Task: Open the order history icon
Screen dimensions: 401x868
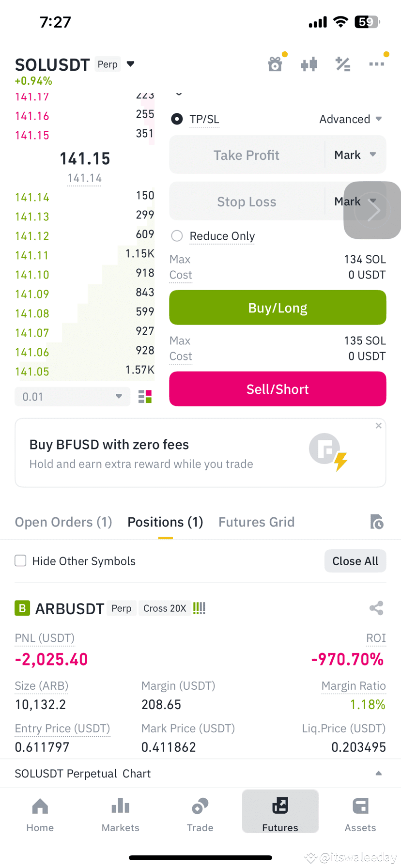Action: pos(377,522)
